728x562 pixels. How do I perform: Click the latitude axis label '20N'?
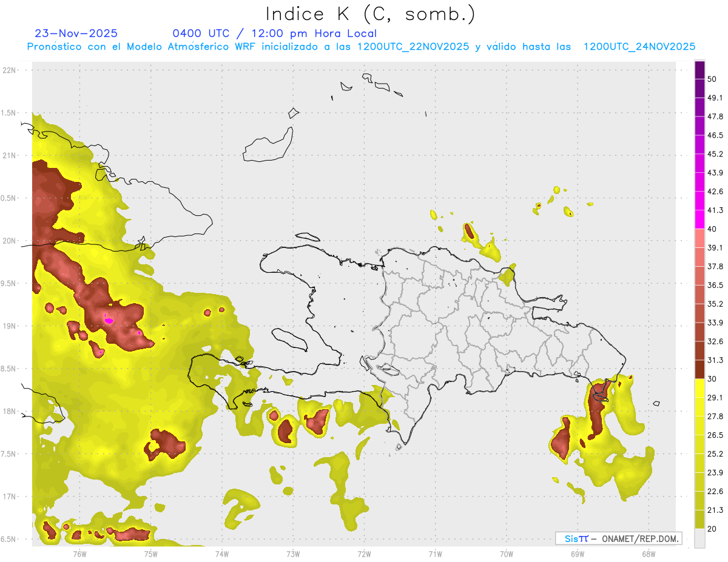click(x=10, y=241)
